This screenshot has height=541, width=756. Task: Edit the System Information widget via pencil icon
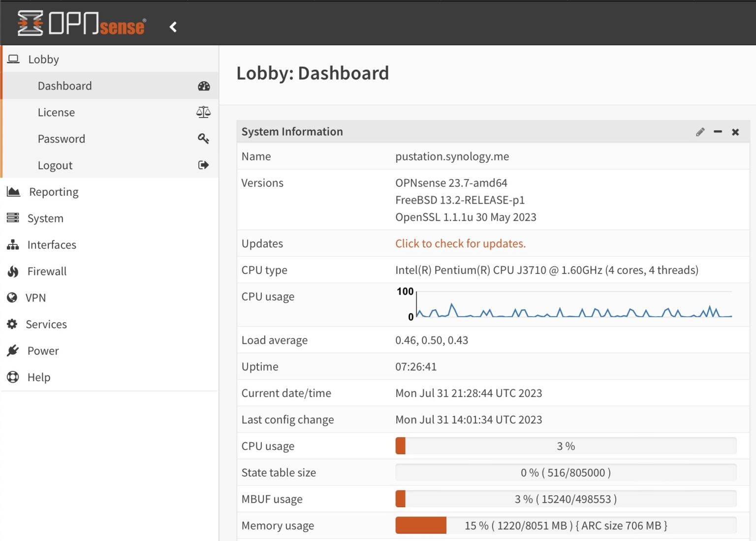click(700, 132)
